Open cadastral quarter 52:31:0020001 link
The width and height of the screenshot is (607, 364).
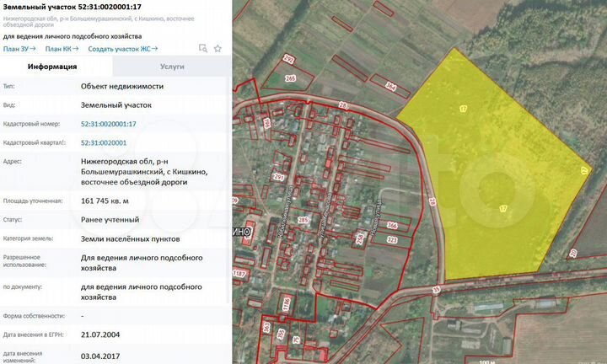(103, 142)
